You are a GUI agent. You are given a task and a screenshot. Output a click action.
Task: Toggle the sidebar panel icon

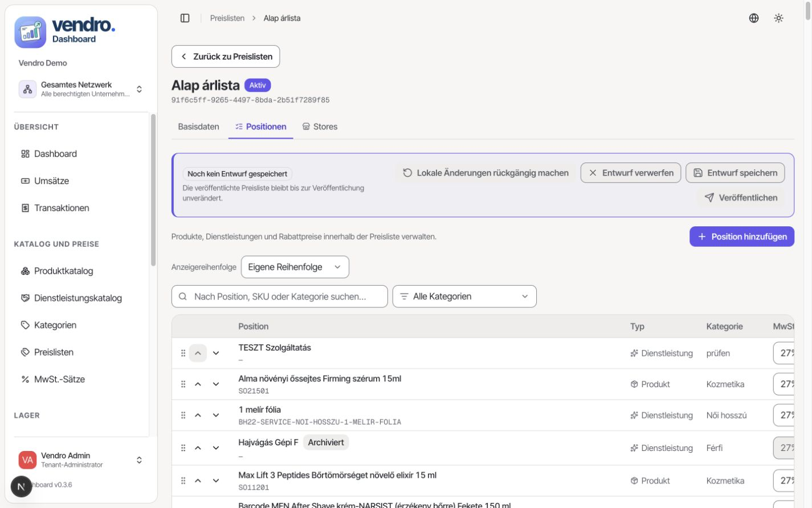point(185,18)
